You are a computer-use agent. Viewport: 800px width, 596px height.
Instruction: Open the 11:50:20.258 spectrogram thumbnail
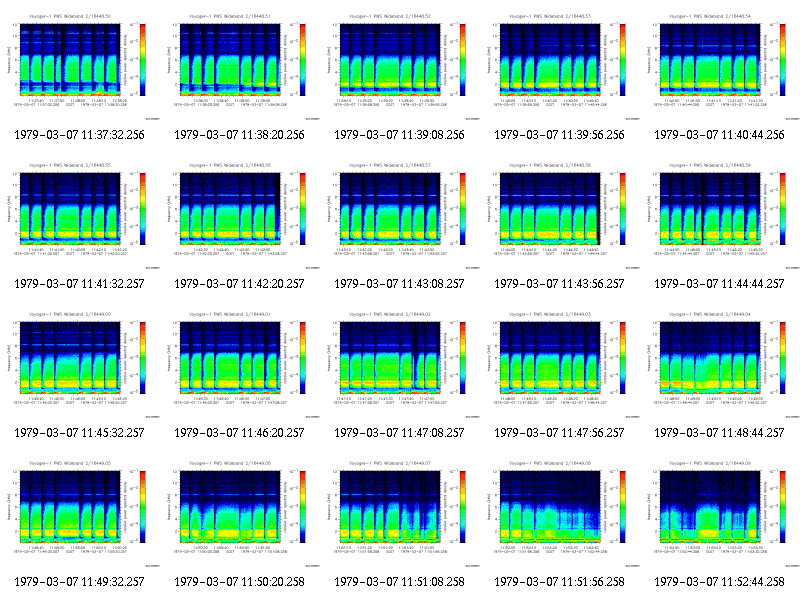click(x=240, y=513)
